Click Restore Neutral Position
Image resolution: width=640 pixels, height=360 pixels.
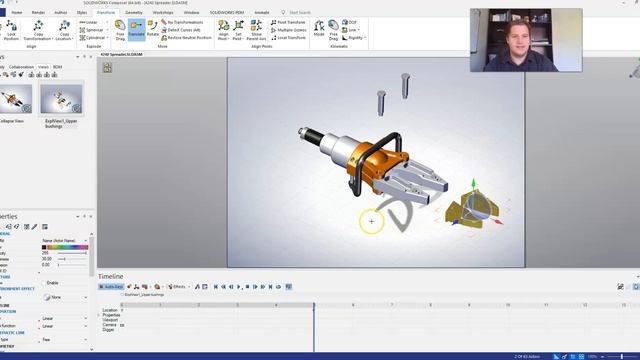(186, 38)
